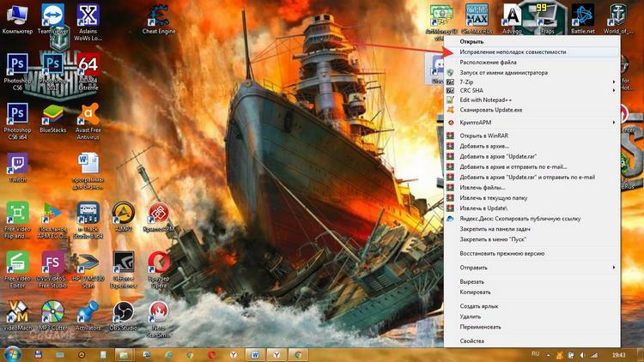Launch the Photoshop CS6 x64 shortcut
Screen dimensions: 644x362
17,122
